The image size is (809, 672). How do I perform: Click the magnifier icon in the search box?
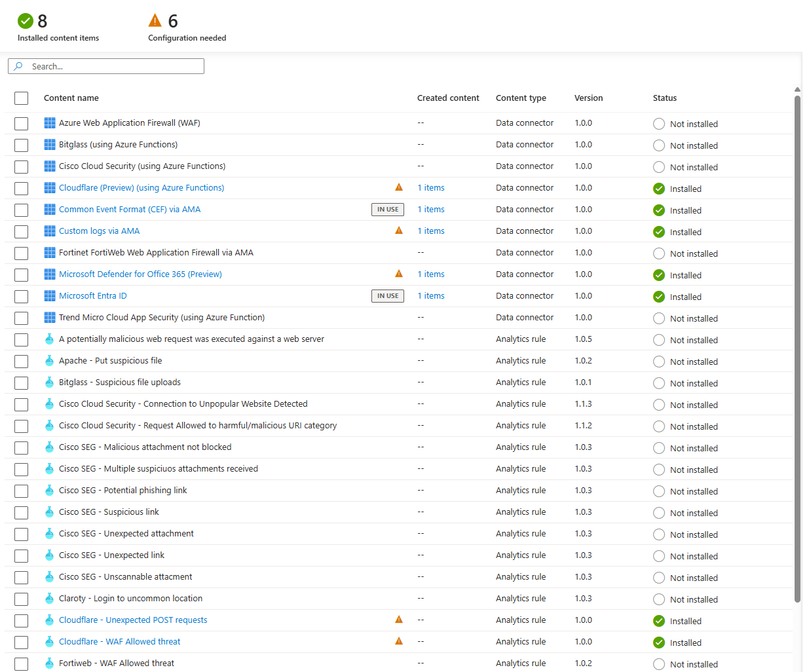18,66
